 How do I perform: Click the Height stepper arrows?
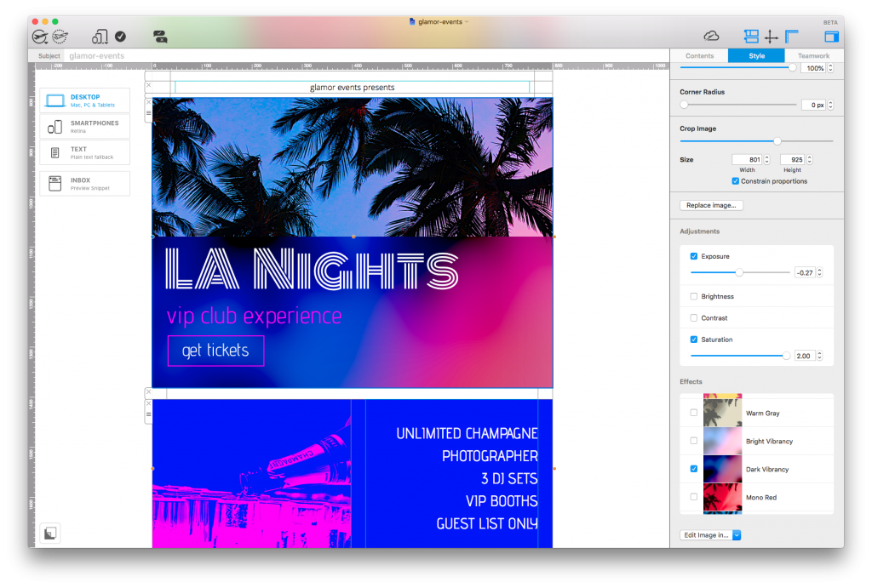point(809,159)
